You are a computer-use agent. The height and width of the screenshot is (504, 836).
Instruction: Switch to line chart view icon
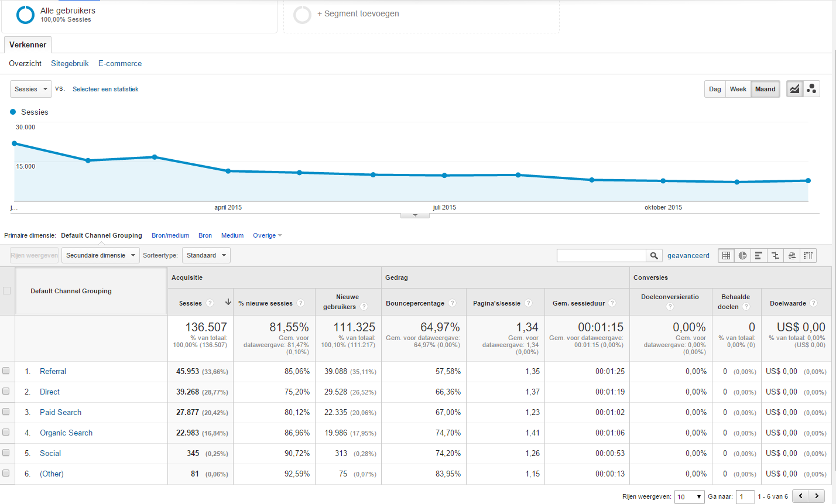point(794,89)
